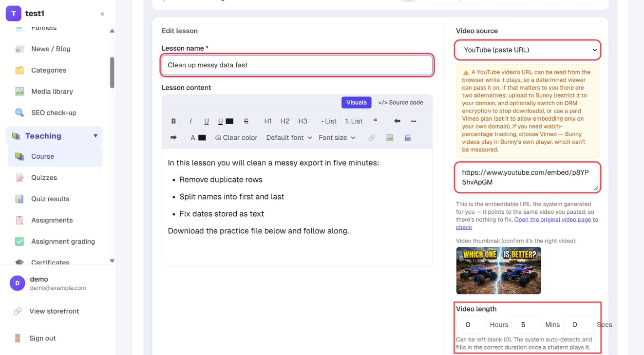The width and height of the screenshot is (644, 355).
Task: Click the Sign out door icon
Action: coord(18,338)
